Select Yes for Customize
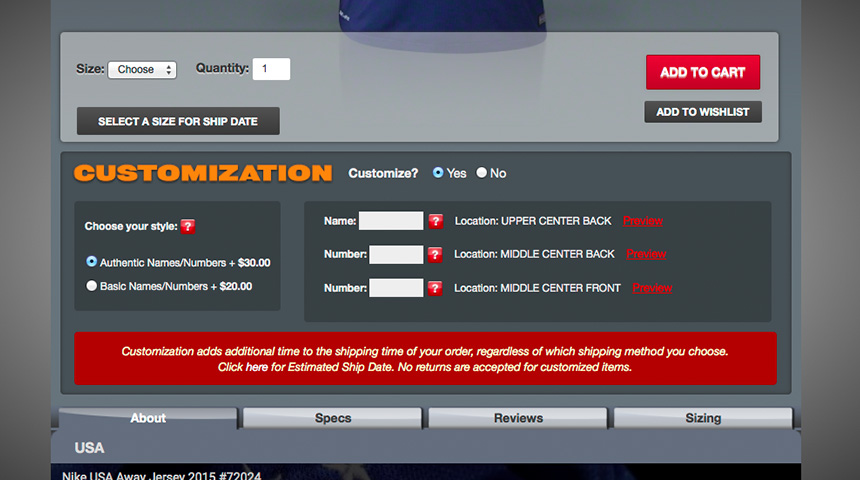The width and height of the screenshot is (860, 480). tap(438, 173)
